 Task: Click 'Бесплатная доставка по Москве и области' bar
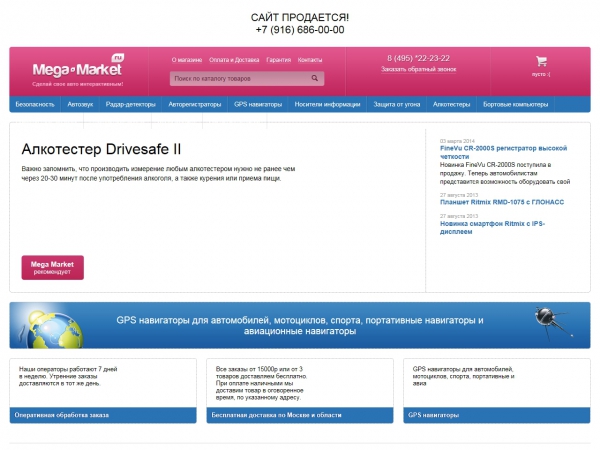[x=300, y=415]
